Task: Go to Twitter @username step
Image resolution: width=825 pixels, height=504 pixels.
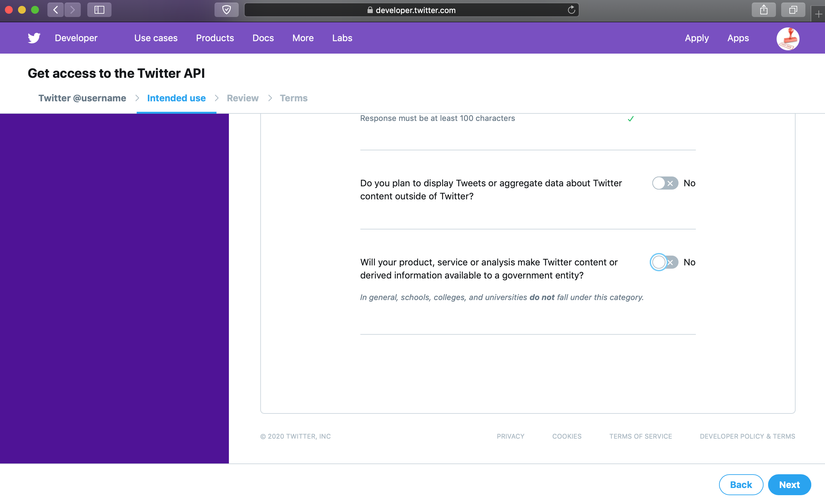Action: click(x=82, y=98)
